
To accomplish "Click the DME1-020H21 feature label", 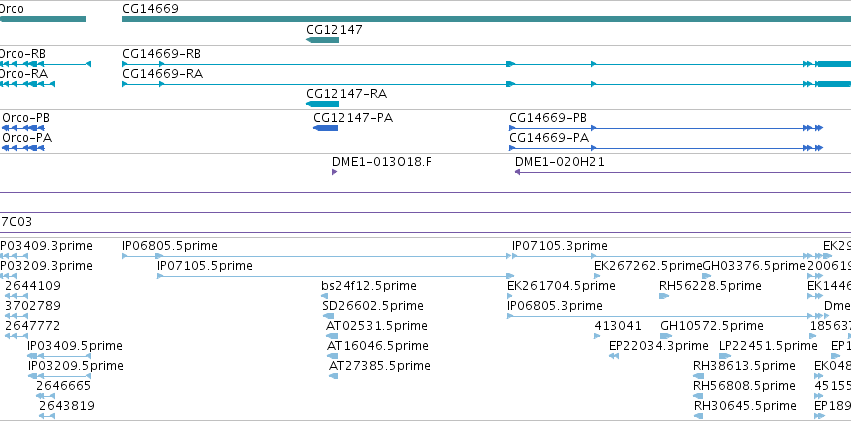I will [x=560, y=162].
